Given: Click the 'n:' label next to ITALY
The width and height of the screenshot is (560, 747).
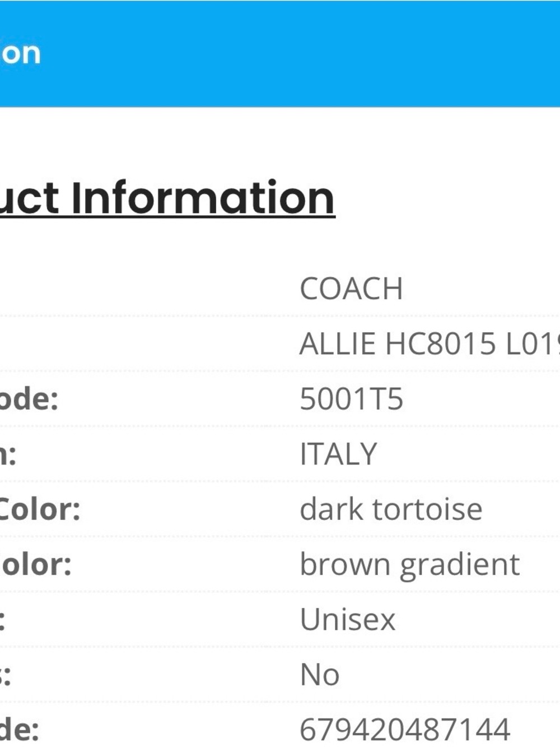Looking at the screenshot, I should 8,454.
